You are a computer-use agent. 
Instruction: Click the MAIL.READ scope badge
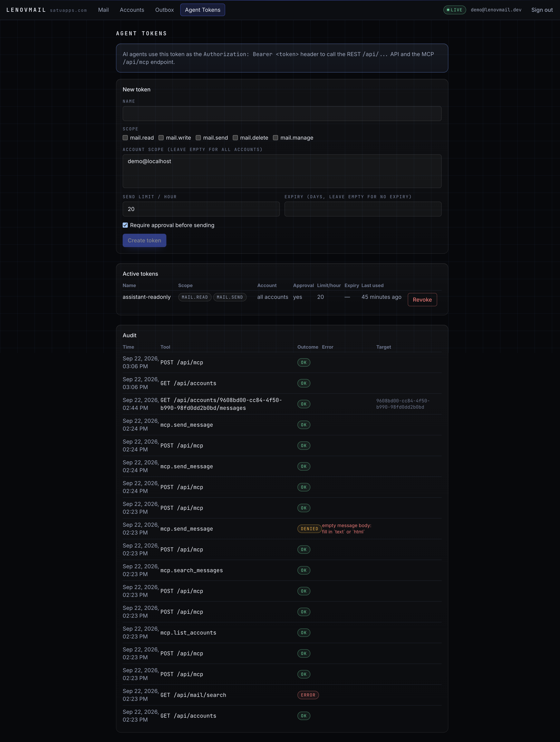pos(195,297)
